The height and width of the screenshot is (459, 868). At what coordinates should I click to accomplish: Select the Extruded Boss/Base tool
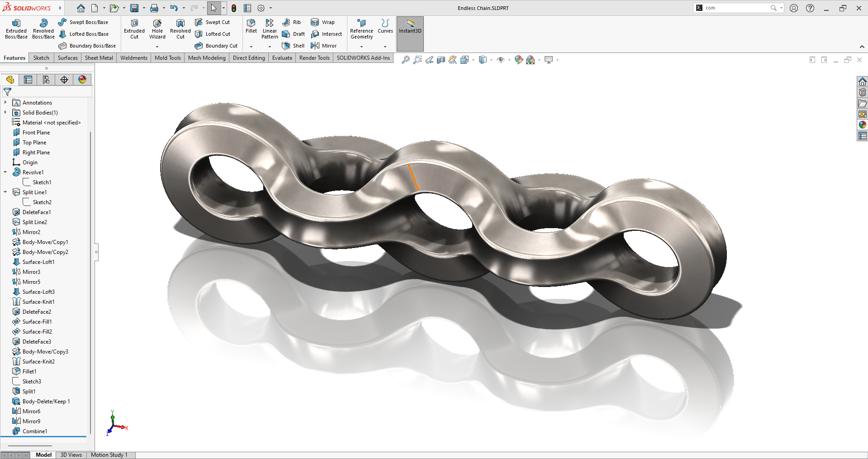pos(16,29)
